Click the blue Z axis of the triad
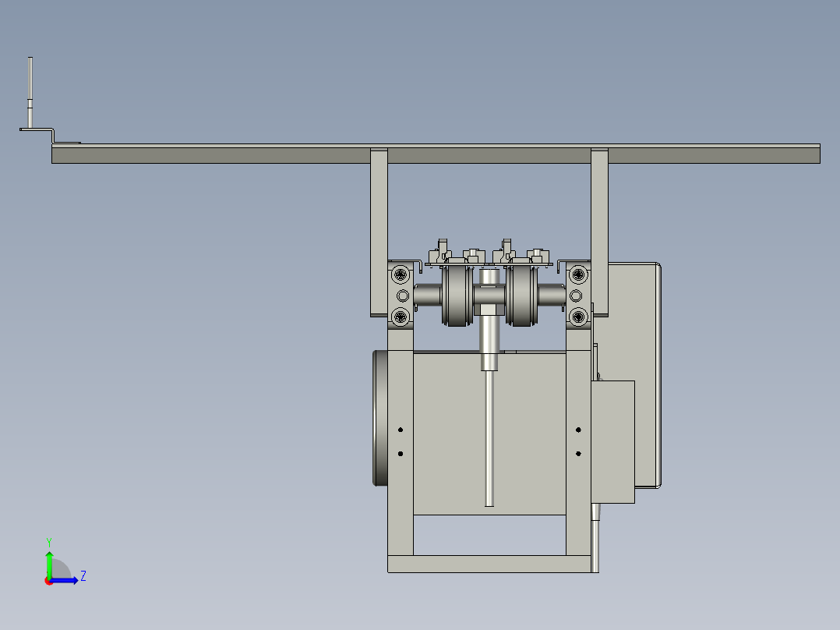Viewport: 840px width, 630px height. tap(64, 580)
